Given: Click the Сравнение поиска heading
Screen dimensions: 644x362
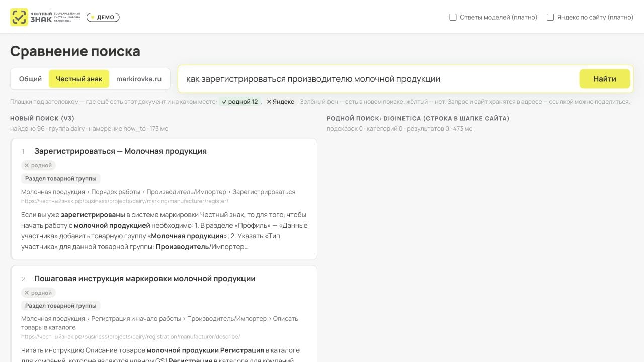Looking at the screenshot, I should (x=75, y=51).
